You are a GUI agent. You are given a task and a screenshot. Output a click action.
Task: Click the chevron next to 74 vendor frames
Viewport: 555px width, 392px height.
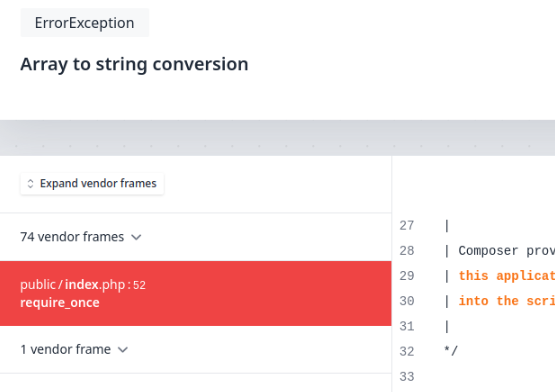[136, 237]
